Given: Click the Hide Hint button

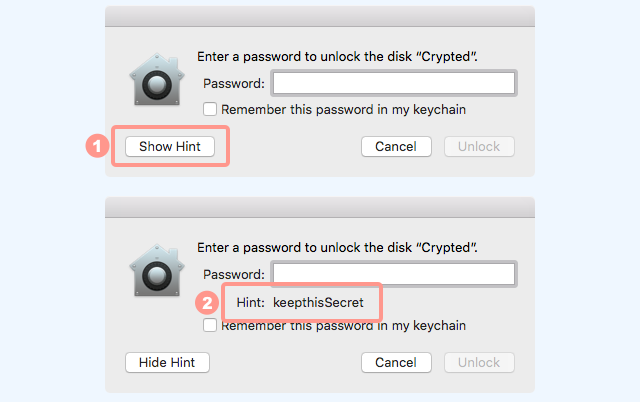Looking at the screenshot, I should [167, 362].
